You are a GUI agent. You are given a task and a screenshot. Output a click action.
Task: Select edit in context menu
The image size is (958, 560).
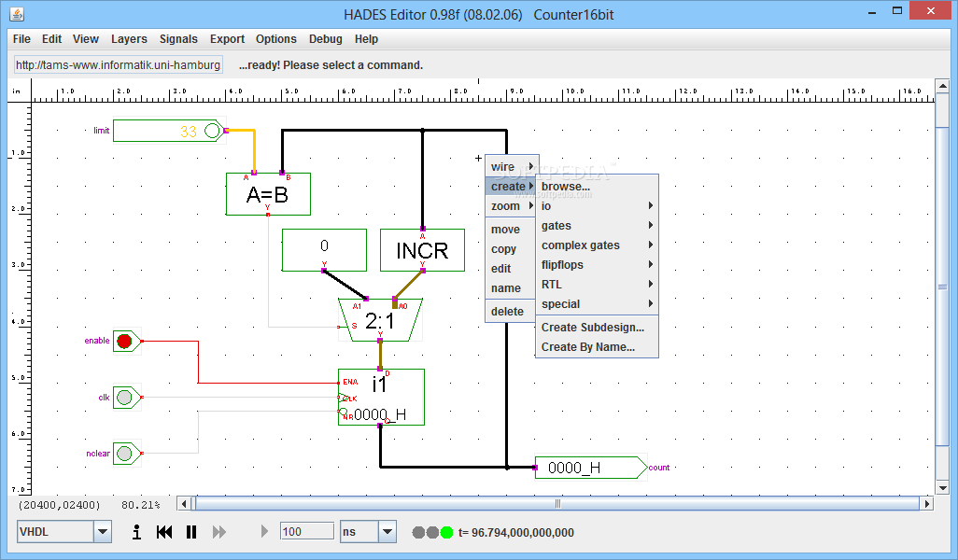coord(510,269)
